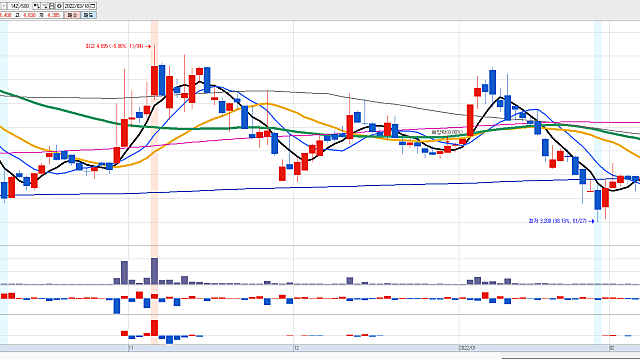The image size is (640, 360).
Task: Open the calendar date picker icon
Action: pos(93,6)
